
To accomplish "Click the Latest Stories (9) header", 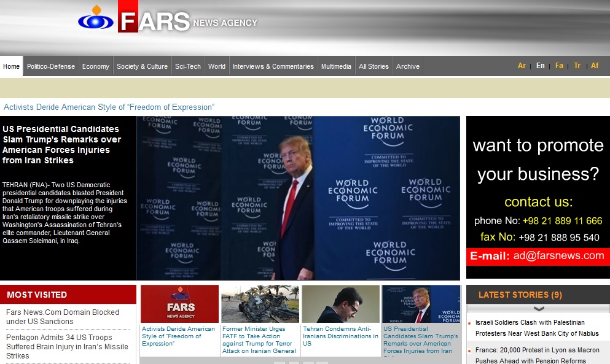I will (538, 295).
